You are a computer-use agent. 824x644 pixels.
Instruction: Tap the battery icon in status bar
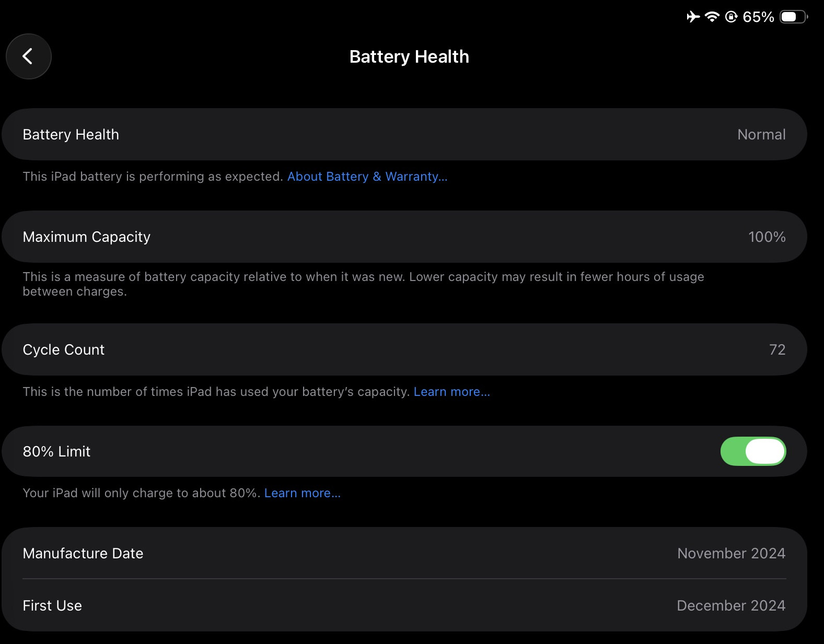click(x=794, y=17)
